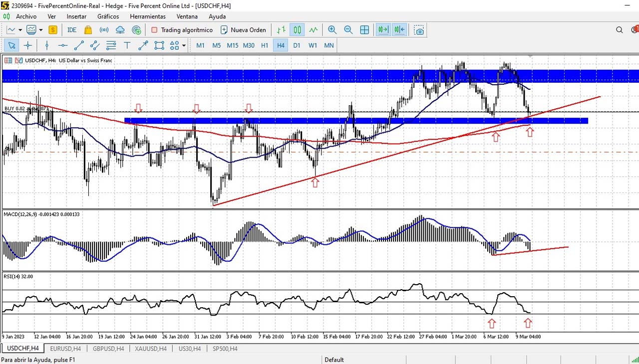The height and width of the screenshot is (364, 639).
Task: Open the Ventana menu
Action: pyautogui.click(x=188, y=16)
